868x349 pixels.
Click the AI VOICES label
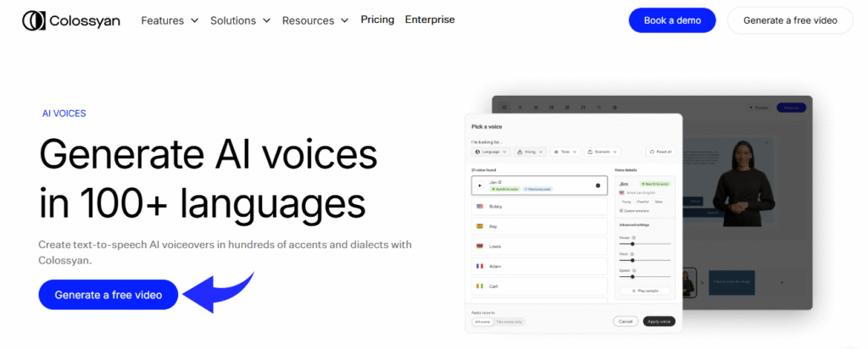(64, 114)
